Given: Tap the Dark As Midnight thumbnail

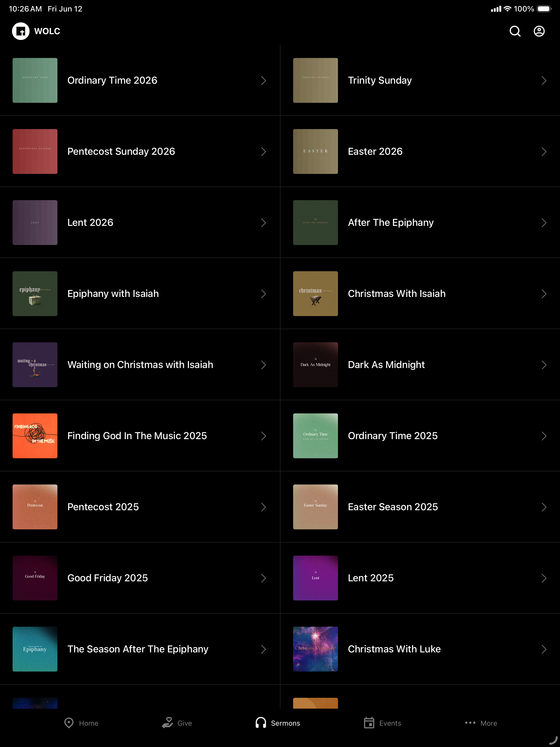Looking at the screenshot, I should click(x=316, y=365).
